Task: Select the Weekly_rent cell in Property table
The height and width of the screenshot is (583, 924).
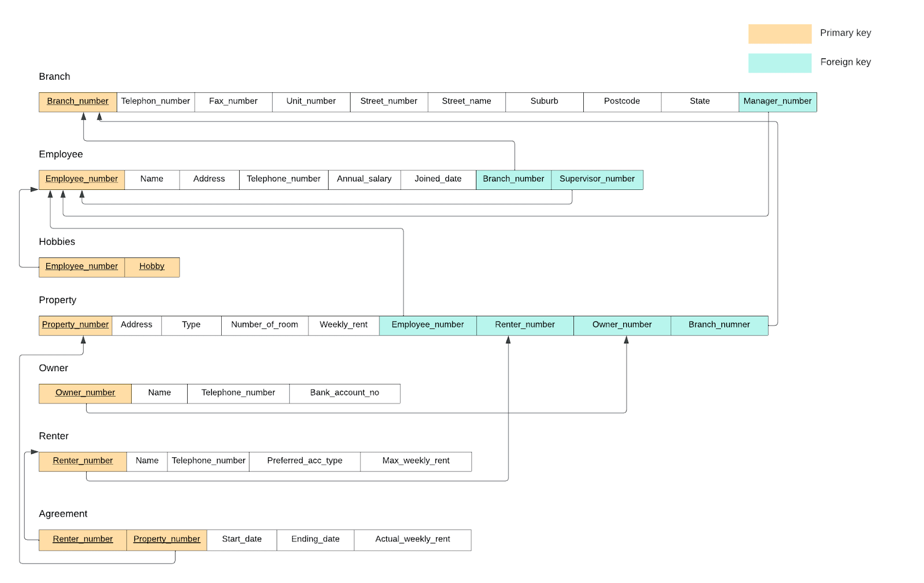Action: [x=344, y=324]
